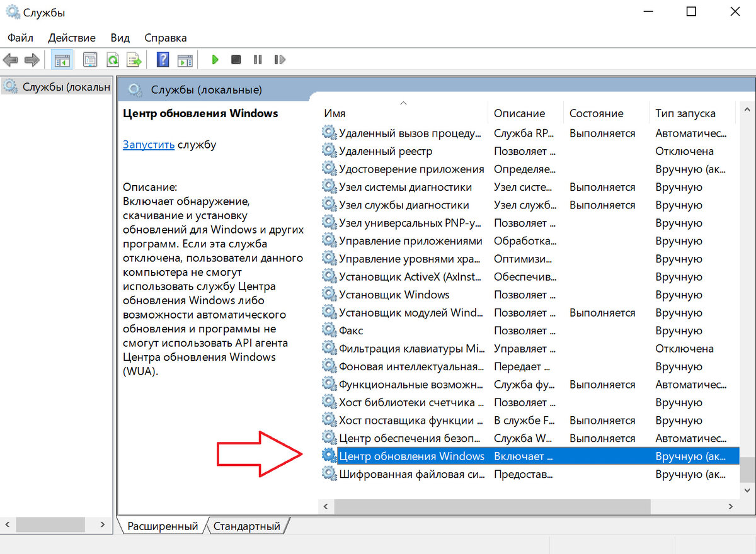Open the Действие menu
Viewport: 756px width, 554px height.
72,38
